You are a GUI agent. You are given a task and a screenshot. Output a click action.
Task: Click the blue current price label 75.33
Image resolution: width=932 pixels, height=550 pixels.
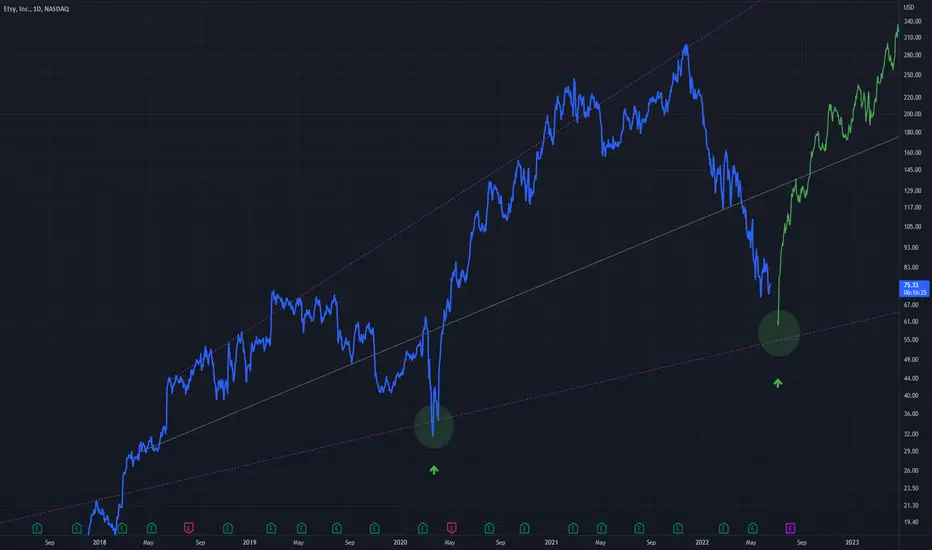tap(914, 288)
